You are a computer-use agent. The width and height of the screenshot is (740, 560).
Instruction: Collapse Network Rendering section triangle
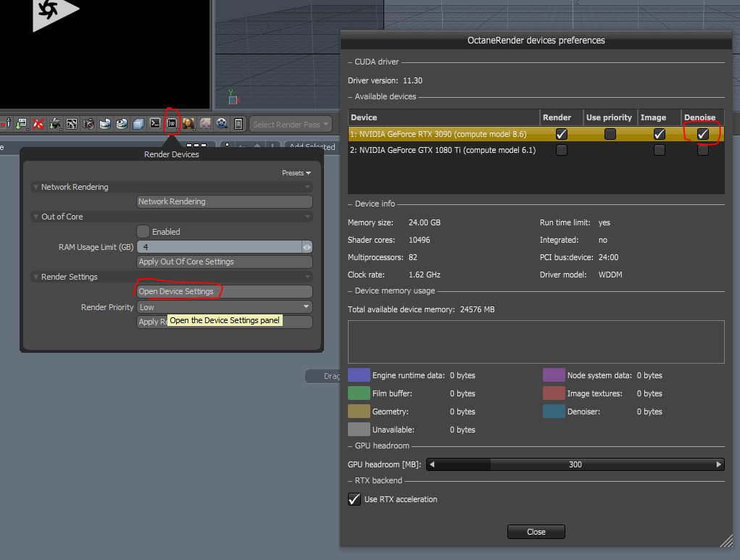(36, 188)
